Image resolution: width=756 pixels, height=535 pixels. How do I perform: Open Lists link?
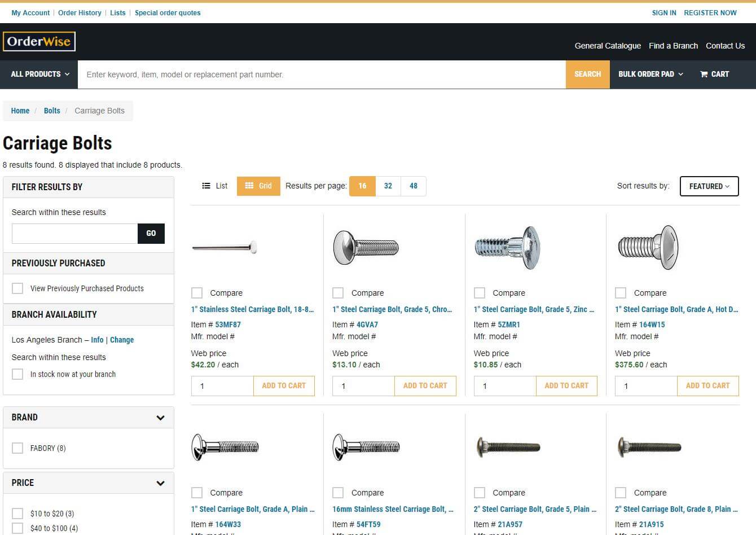pyautogui.click(x=118, y=12)
